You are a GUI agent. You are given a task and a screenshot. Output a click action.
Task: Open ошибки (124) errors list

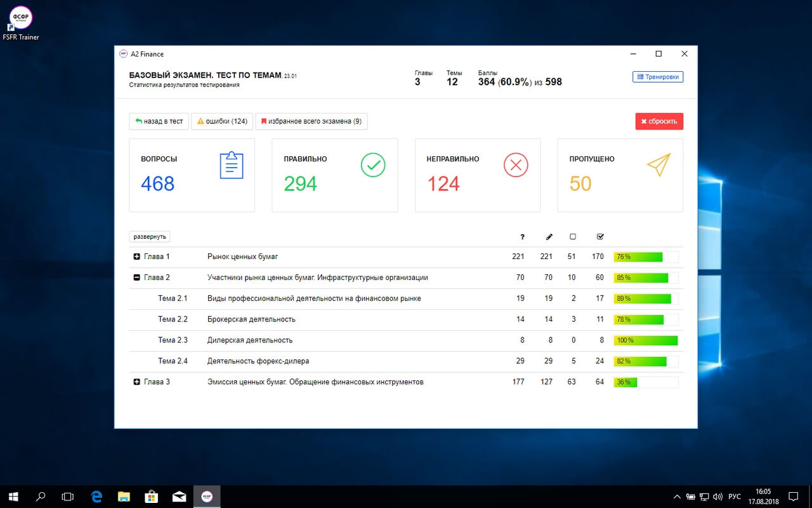tap(222, 121)
